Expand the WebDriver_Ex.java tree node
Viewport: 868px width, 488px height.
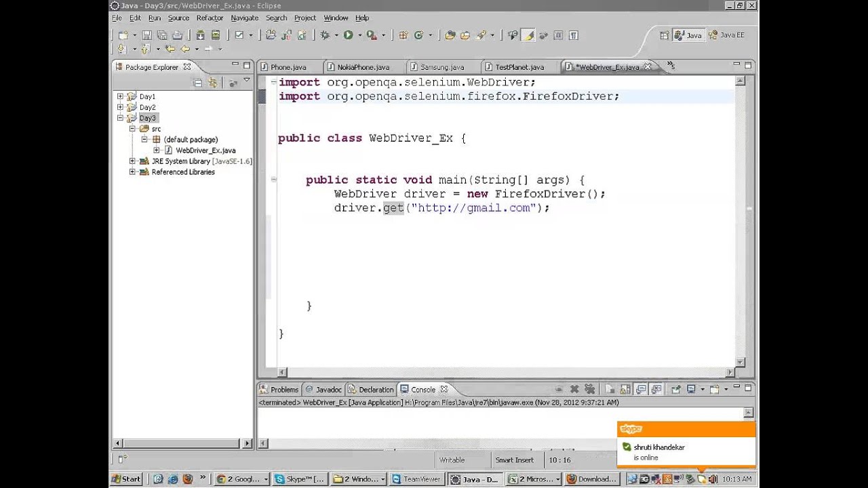coord(157,150)
